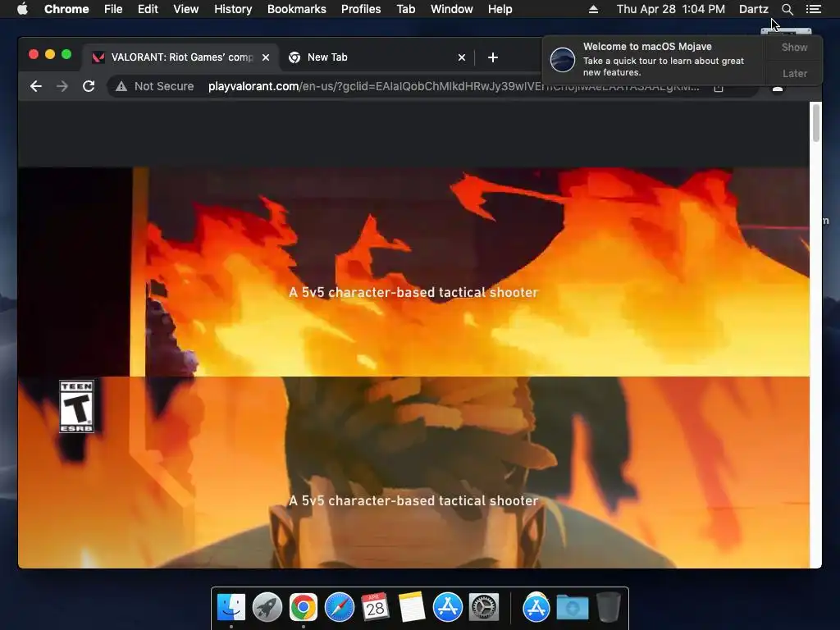Screen dimensions: 840x630
Task: Open Notification Center list icon
Action: coord(814,9)
